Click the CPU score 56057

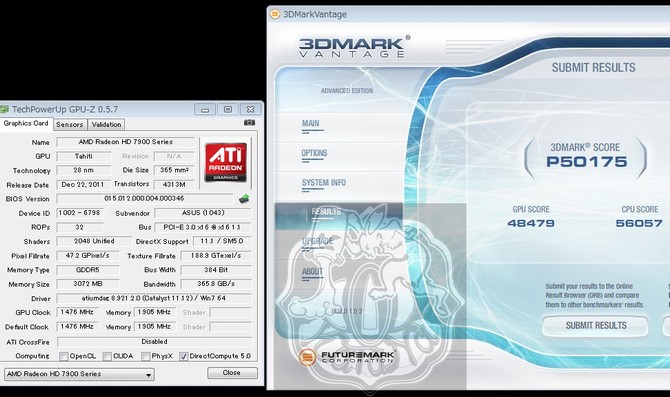tap(639, 223)
